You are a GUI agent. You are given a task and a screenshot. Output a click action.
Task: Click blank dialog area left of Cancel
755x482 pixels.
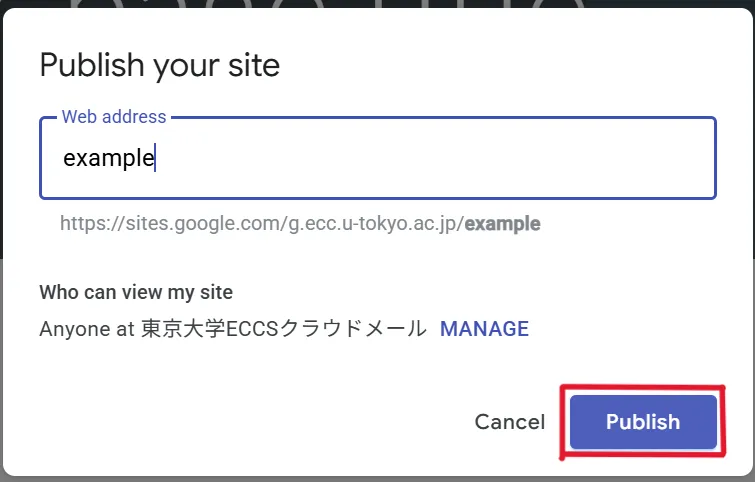[250, 422]
